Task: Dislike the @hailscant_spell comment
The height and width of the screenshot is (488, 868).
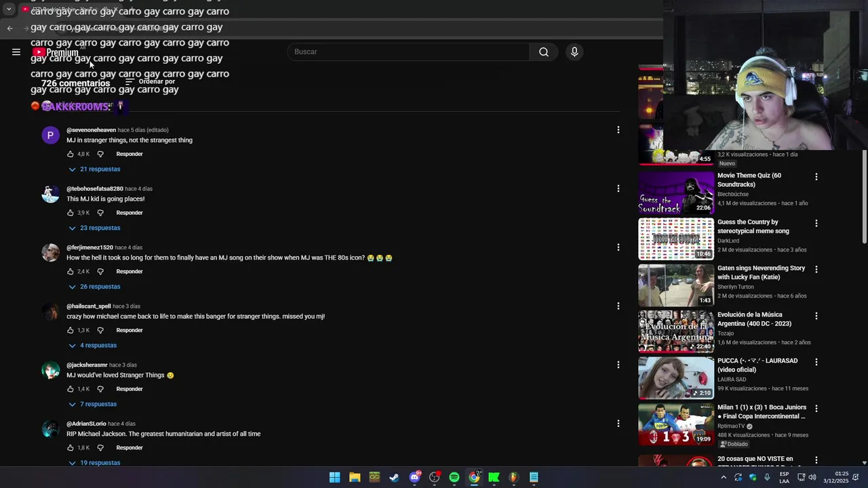Action: click(x=100, y=330)
